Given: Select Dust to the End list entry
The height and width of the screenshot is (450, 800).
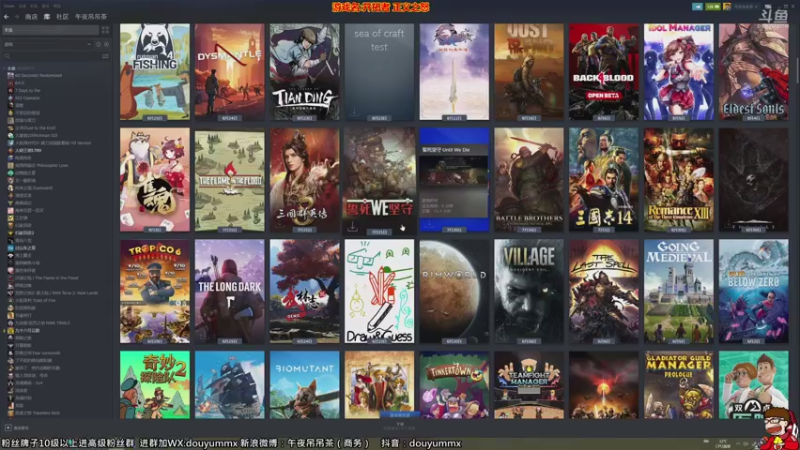Looking at the screenshot, I should pos(32,128).
